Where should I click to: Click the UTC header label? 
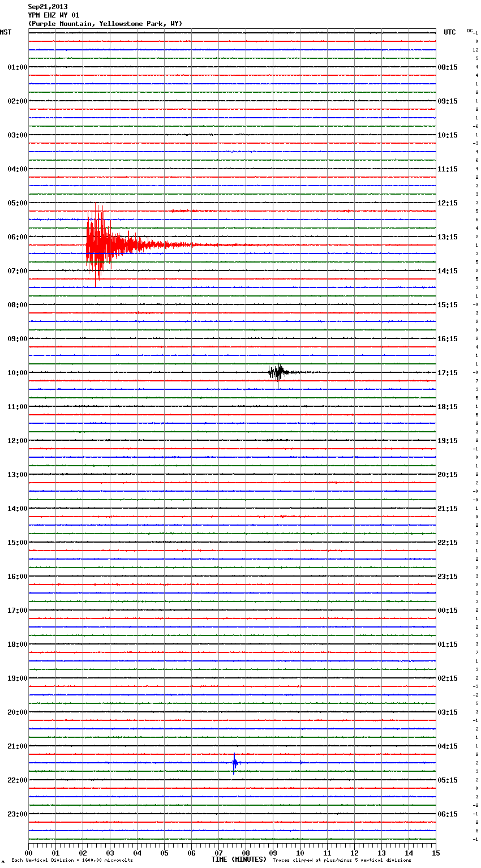pyautogui.click(x=449, y=32)
